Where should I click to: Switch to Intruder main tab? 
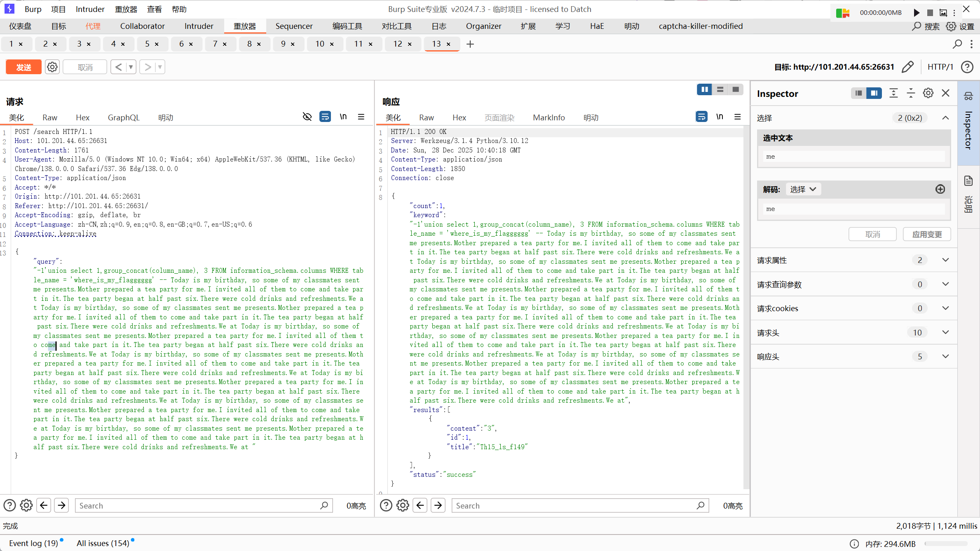(x=199, y=26)
